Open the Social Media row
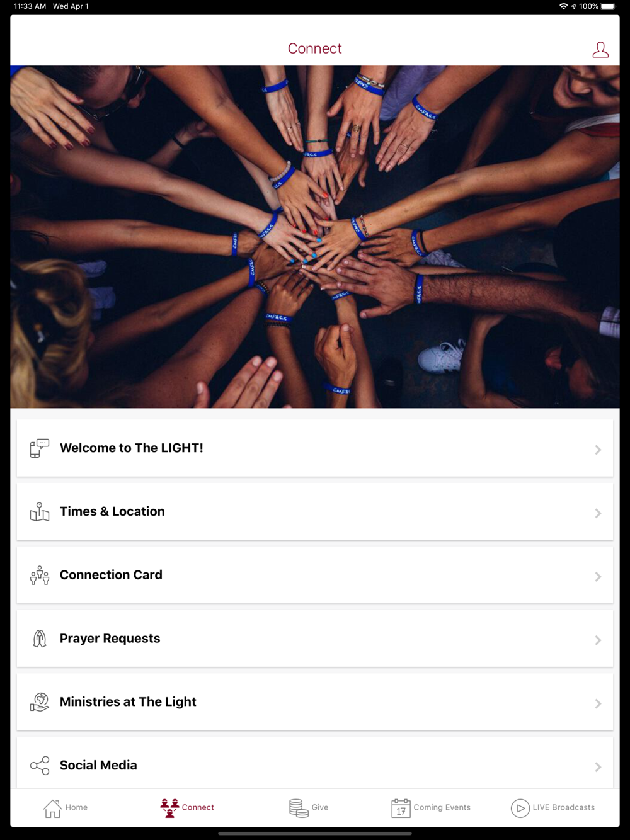 pyautogui.click(x=315, y=763)
